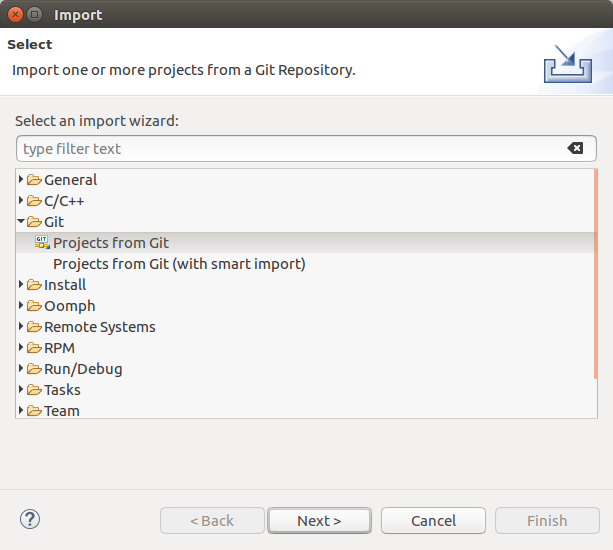The width and height of the screenshot is (613, 550).
Task: Click the Remote Systems folder icon
Action: coord(34,327)
